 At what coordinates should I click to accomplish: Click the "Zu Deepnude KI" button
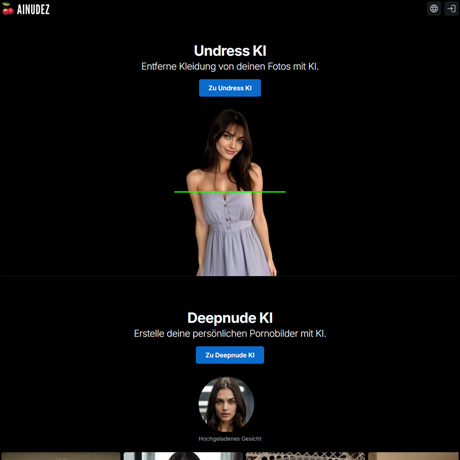pyautogui.click(x=230, y=355)
